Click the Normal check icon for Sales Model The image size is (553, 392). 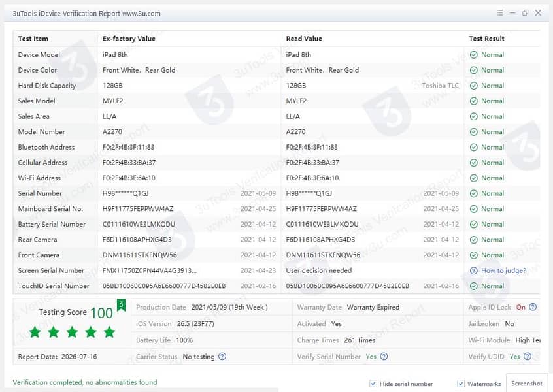pyautogui.click(x=474, y=101)
